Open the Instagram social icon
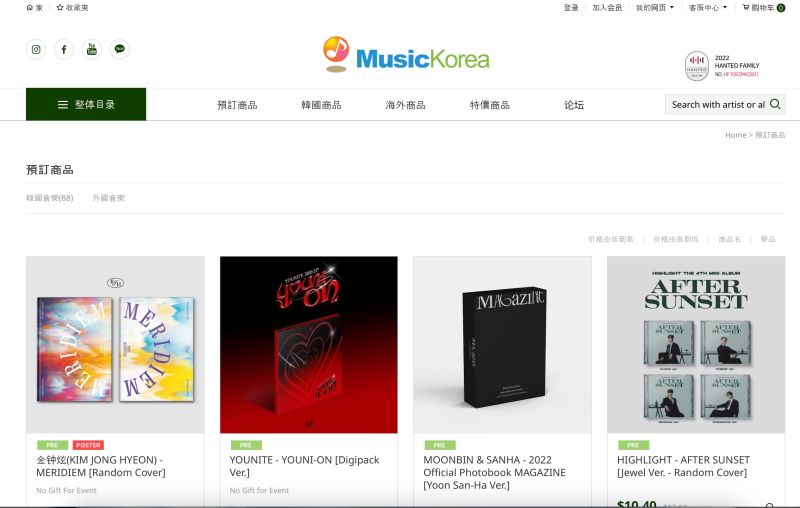The height and width of the screenshot is (508, 800). click(x=36, y=49)
